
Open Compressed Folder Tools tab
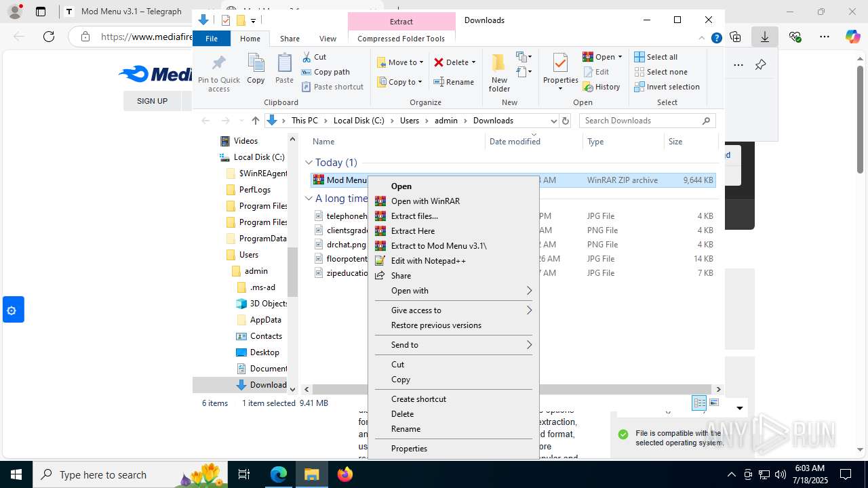[x=401, y=39]
